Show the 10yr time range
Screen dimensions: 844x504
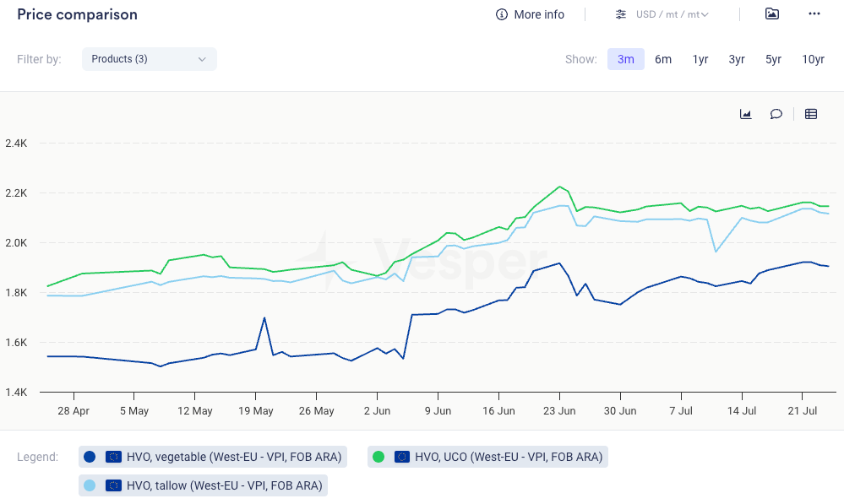point(813,59)
